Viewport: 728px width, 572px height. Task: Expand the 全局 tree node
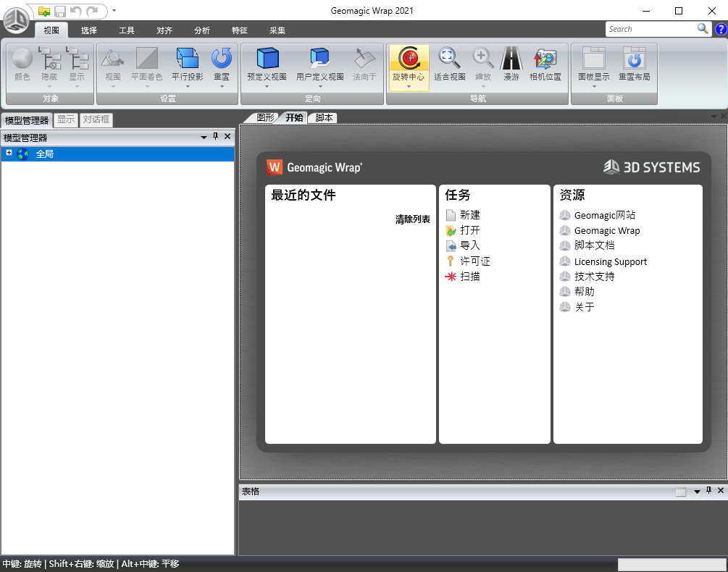(x=9, y=153)
